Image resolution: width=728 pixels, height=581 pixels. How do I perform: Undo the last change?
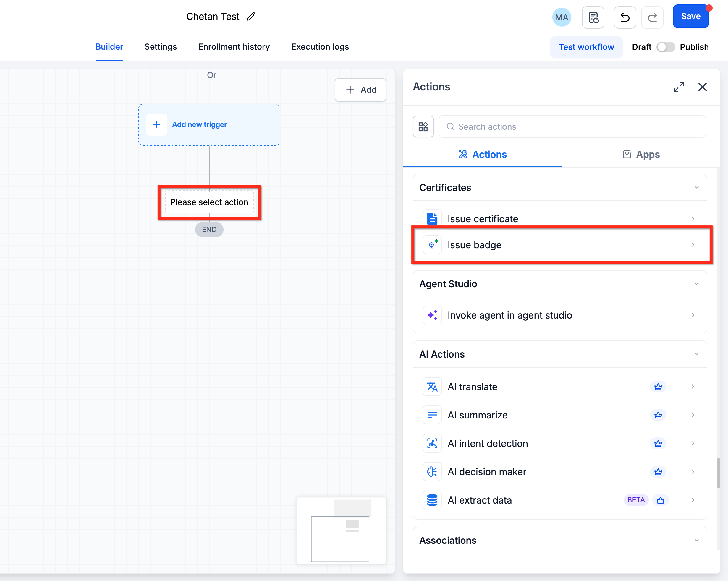(x=625, y=17)
